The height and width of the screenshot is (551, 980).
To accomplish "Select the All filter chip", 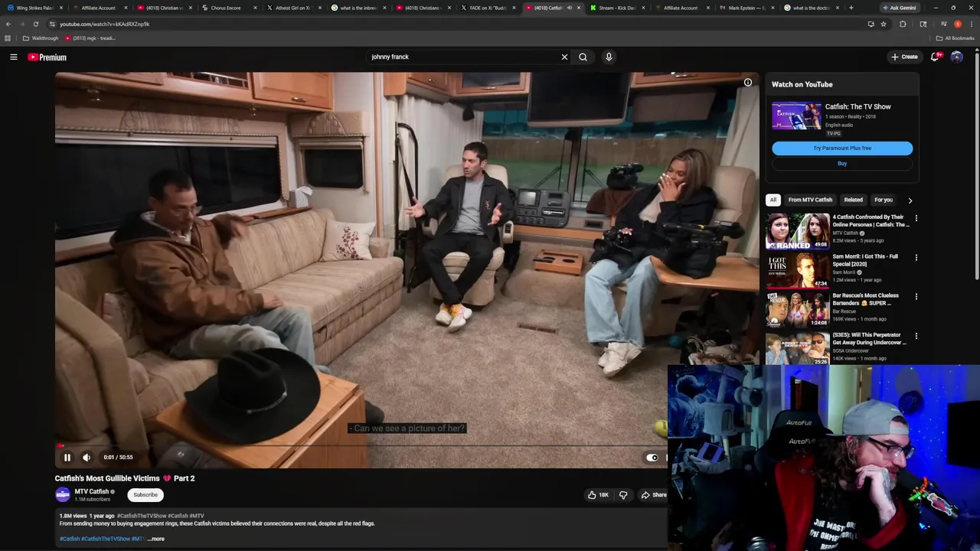I will 773,201.
